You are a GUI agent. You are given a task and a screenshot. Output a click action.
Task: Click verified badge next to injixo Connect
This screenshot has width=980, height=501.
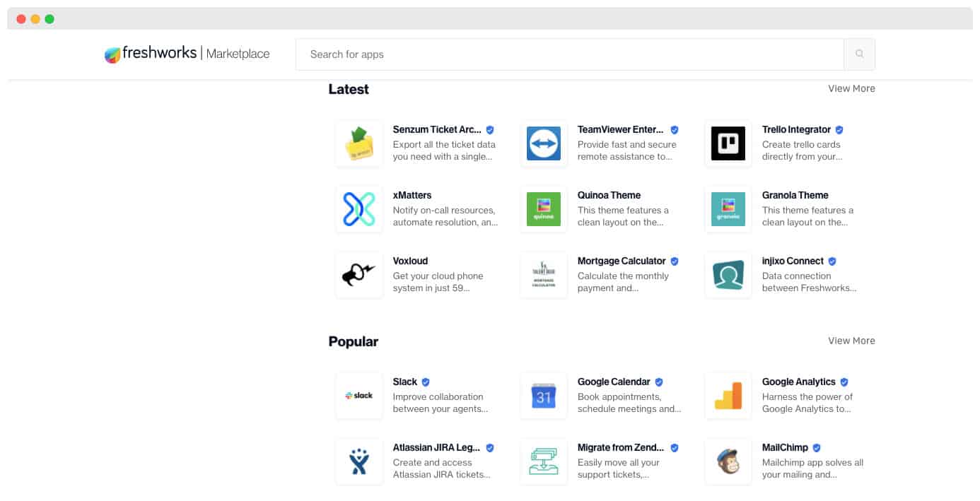[x=832, y=261]
